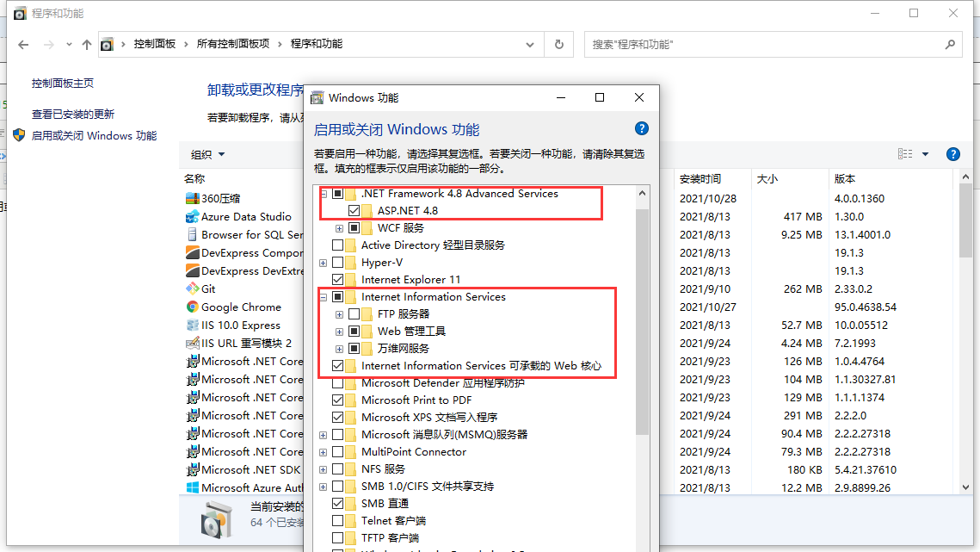Click the Microsoft .NET SDK icon

click(x=193, y=470)
